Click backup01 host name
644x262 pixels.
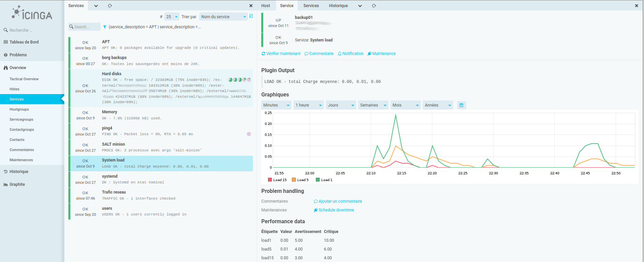pyautogui.click(x=304, y=18)
